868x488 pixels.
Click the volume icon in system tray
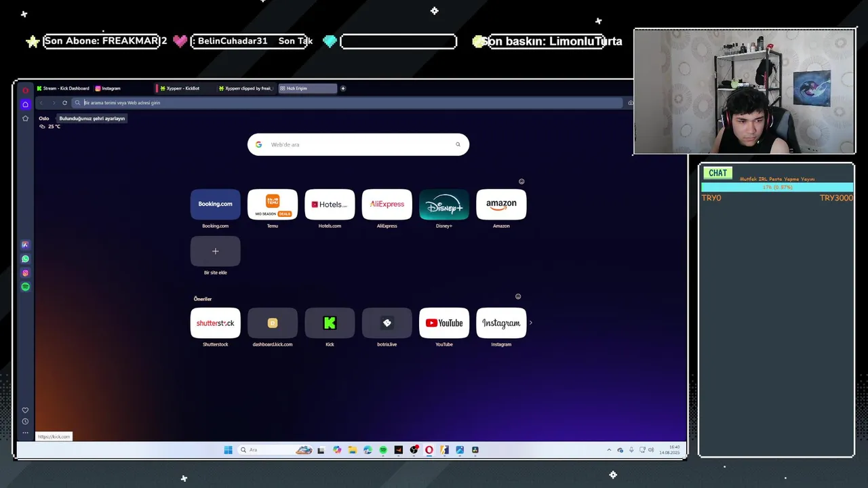652,450
